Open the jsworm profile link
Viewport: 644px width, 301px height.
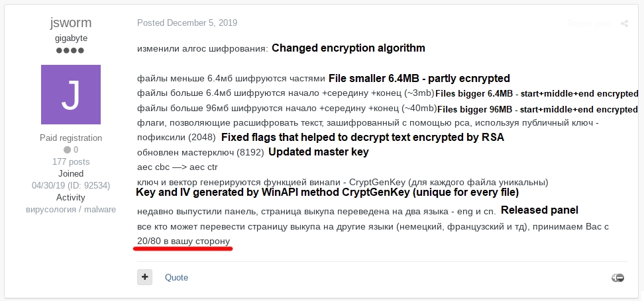pyautogui.click(x=71, y=22)
